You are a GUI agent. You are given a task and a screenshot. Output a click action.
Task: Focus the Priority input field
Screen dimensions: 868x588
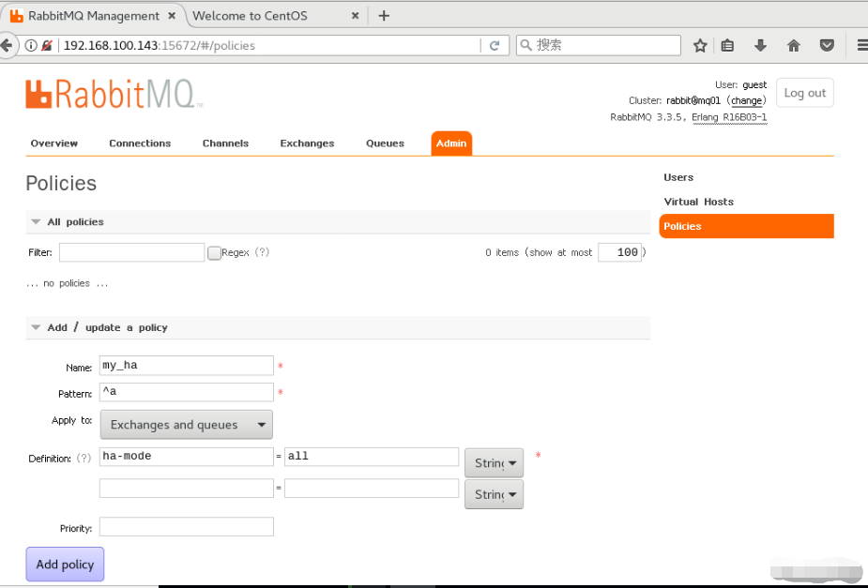coord(187,527)
